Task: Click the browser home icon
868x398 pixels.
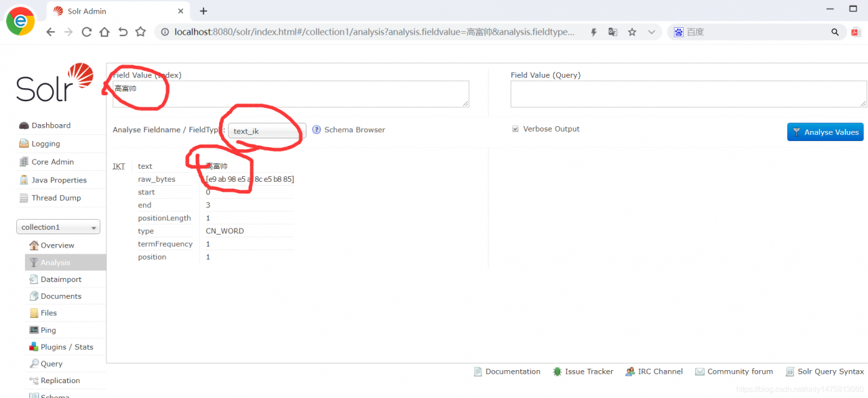Action: click(x=104, y=32)
